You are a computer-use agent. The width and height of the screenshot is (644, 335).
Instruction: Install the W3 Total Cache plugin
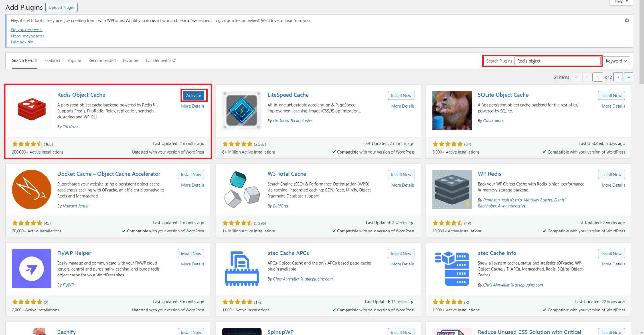pyautogui.click(x=401, y=175)
